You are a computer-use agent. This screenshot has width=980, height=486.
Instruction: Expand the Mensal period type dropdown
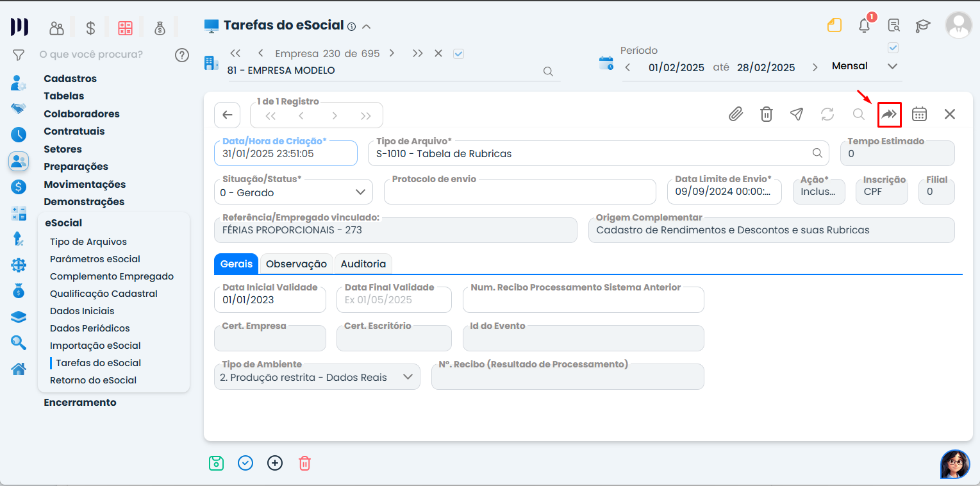(x=892, y=67)
